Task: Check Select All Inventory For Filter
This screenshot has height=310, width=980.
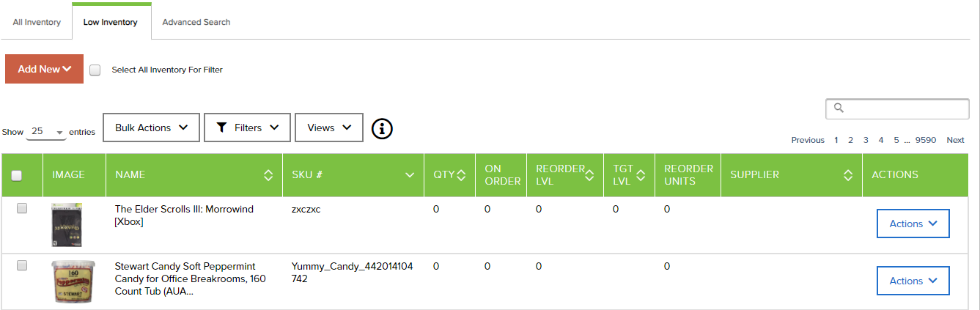Action: (x=95, y=70)
